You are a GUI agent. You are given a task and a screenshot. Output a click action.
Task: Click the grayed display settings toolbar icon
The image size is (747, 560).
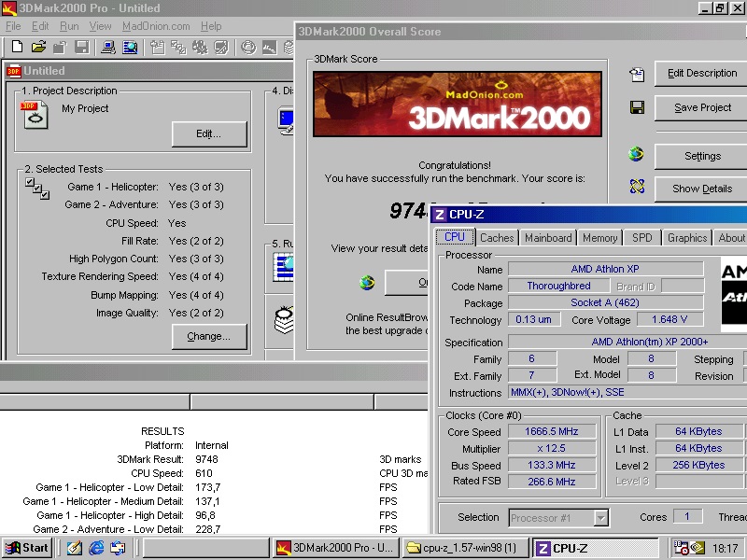pyautogui.click(x=221, y=48)
